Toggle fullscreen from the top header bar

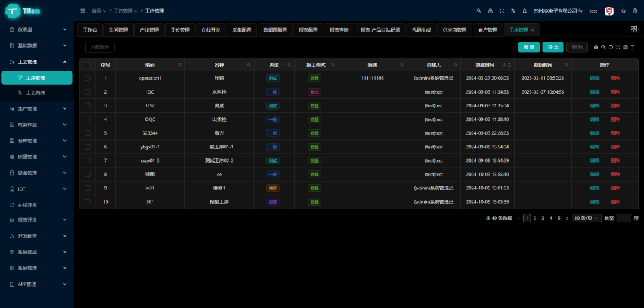point(502,11)
